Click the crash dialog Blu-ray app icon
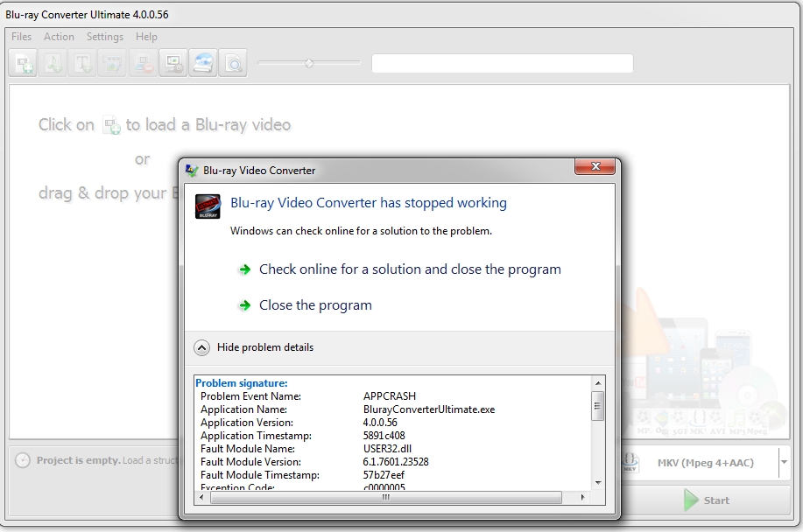Viewport: 803px width, 532px height. [x=208, y=206]
